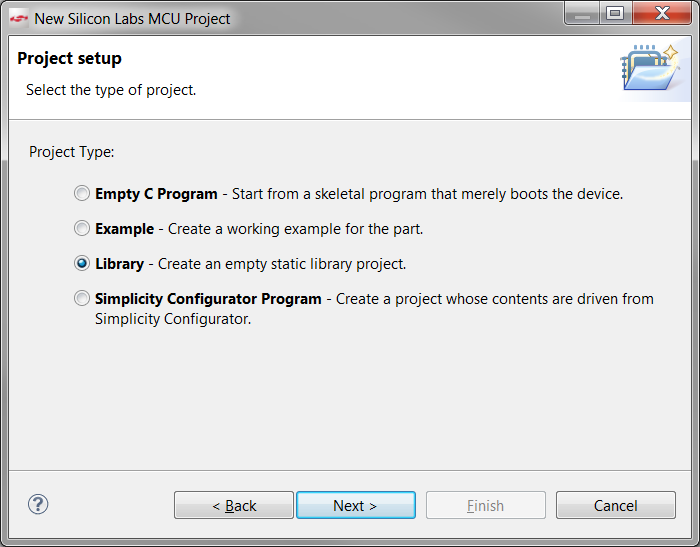Close the dialog with the red X
This screenshot has height=547, width=700.
tap(662, 13)
